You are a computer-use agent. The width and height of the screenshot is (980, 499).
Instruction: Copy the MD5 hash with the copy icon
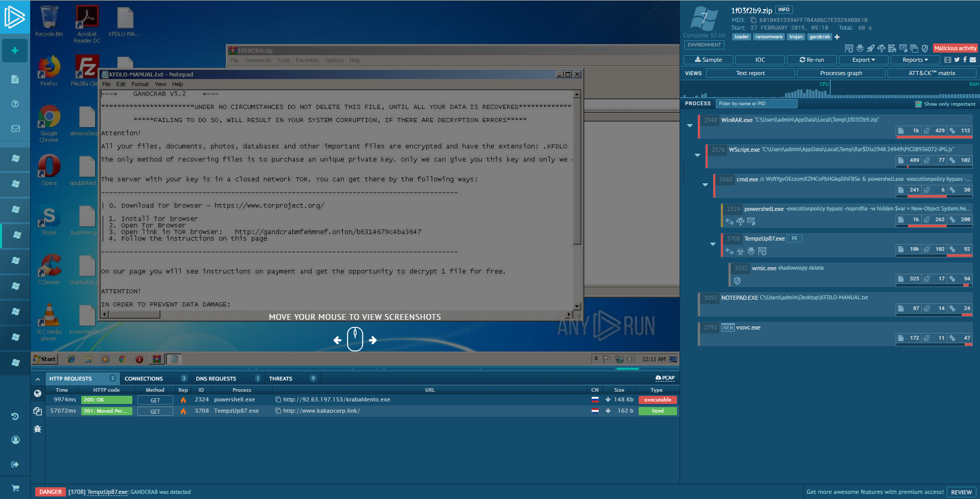(x=753, y=20)
